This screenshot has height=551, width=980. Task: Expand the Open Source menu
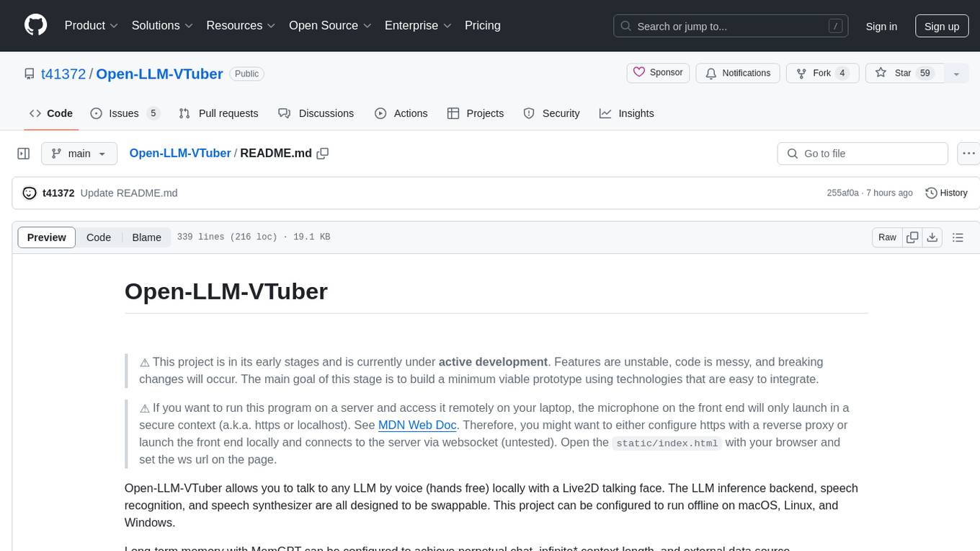click(x=330, y=25)
